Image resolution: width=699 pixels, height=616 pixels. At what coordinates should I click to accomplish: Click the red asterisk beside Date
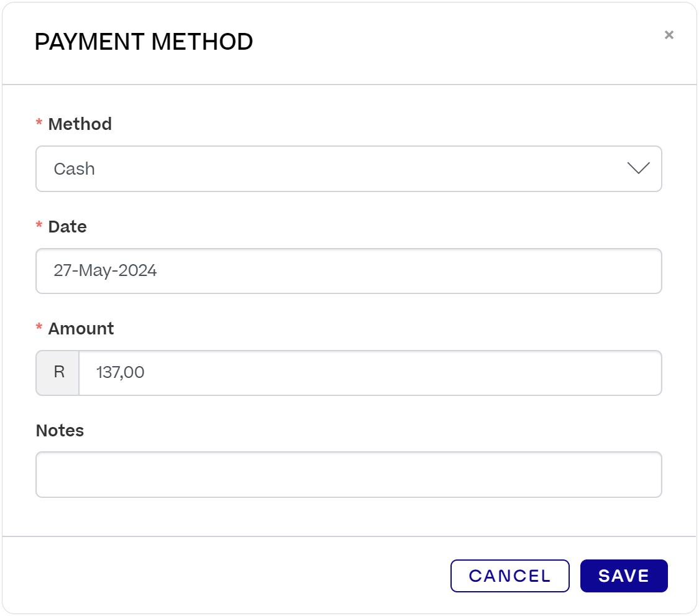point(39,224)
